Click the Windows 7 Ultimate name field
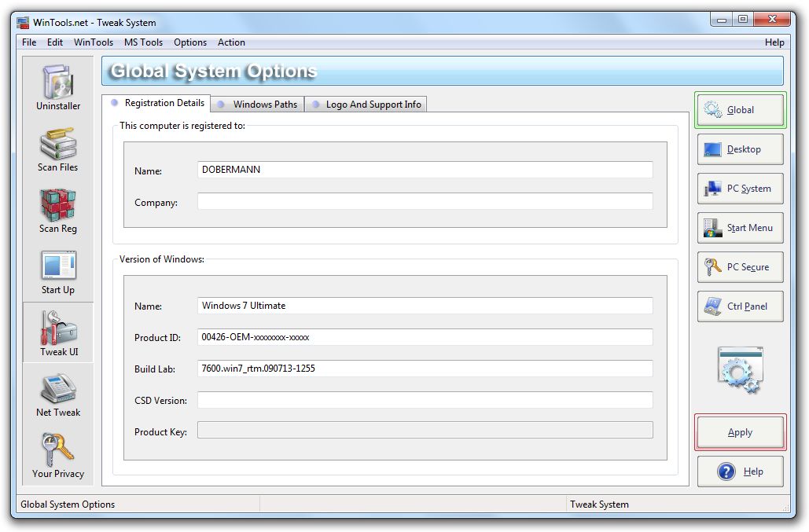The height and width of the screenshot is (532, 809). [x=425, y=305]
